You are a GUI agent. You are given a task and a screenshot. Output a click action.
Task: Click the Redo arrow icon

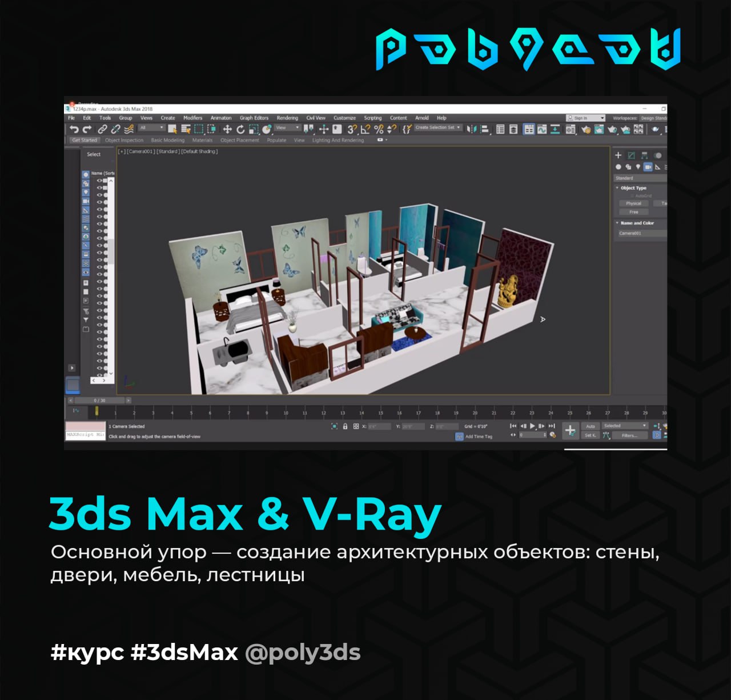click(87, 129)
